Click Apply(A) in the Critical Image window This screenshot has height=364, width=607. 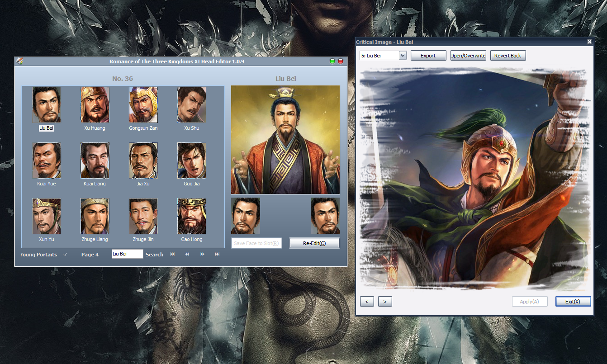tap(530, 302)
